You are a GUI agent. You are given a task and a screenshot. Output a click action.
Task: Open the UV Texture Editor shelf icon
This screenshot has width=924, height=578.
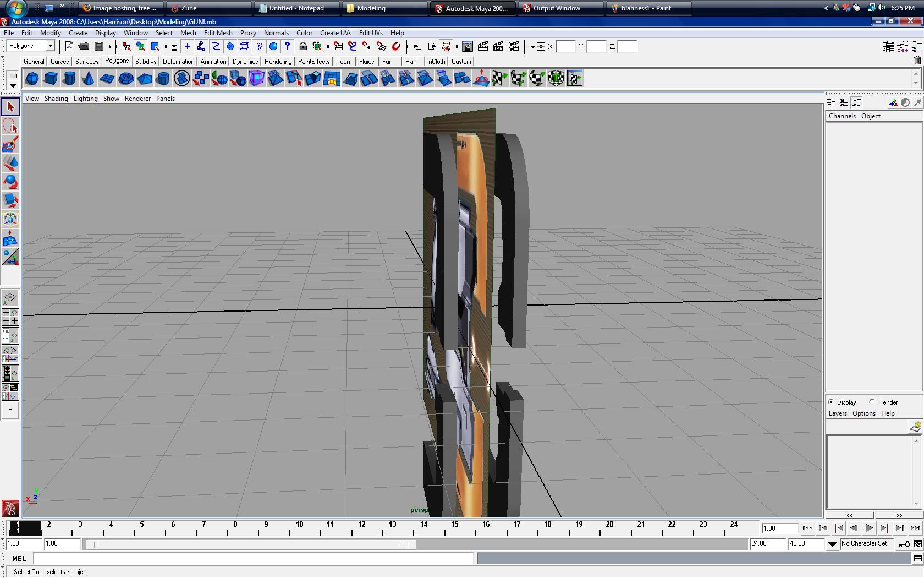[574, 79]
